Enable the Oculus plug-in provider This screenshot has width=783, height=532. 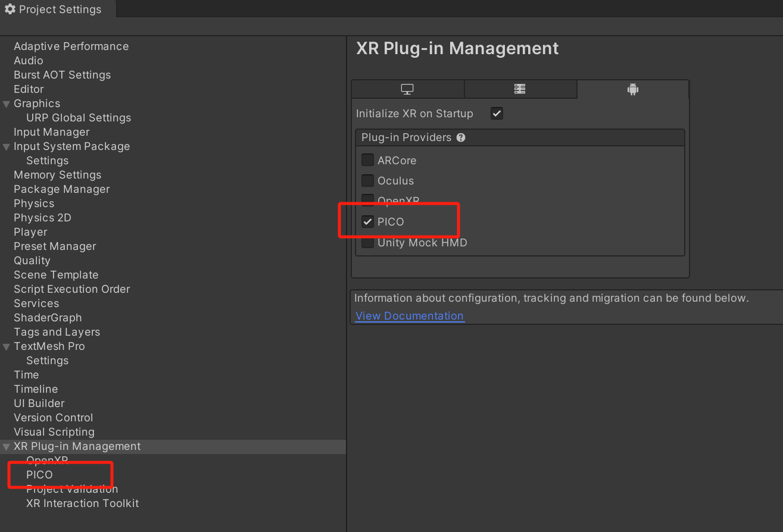[367, 180]
